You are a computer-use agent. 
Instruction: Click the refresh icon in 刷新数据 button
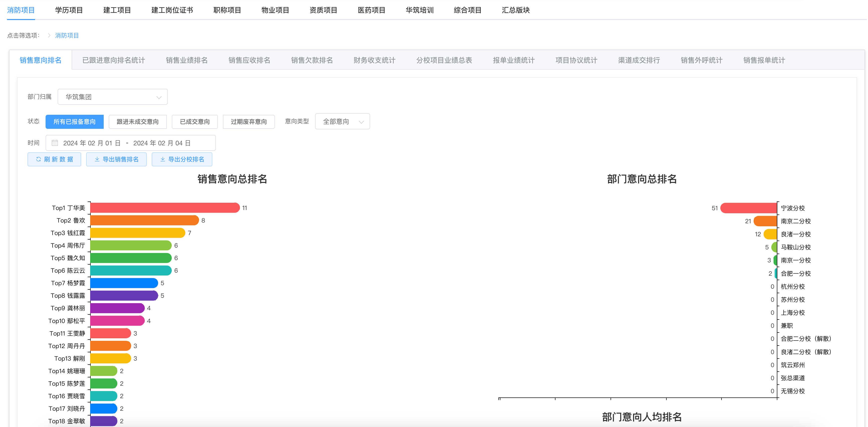[38, 159]
